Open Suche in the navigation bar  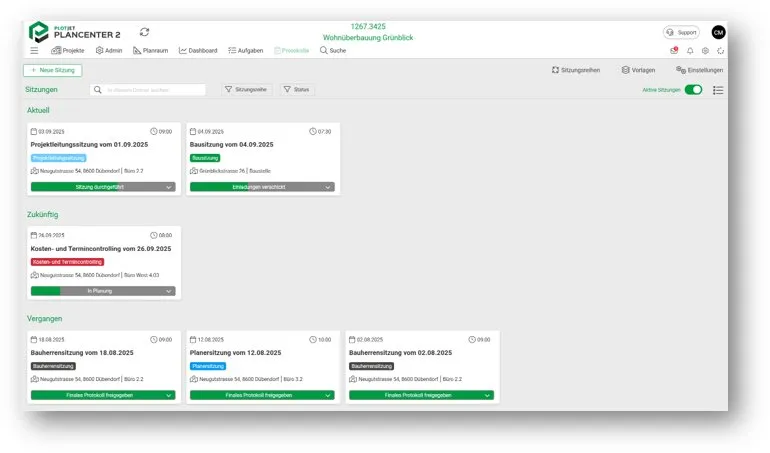coord(333,51)
